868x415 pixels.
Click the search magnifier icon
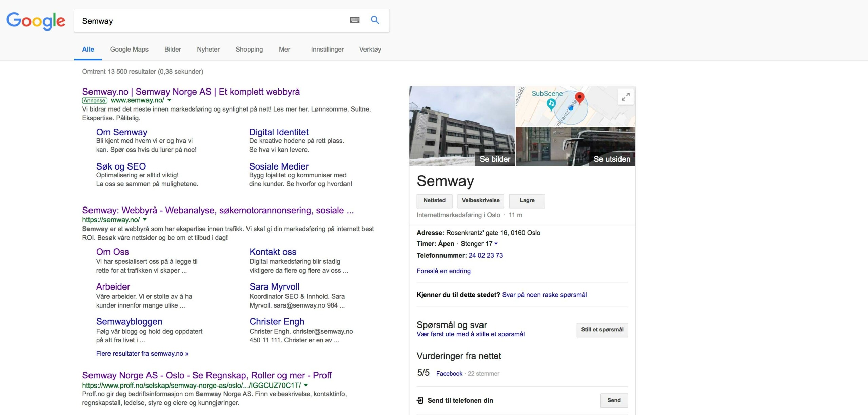[375, 20]
